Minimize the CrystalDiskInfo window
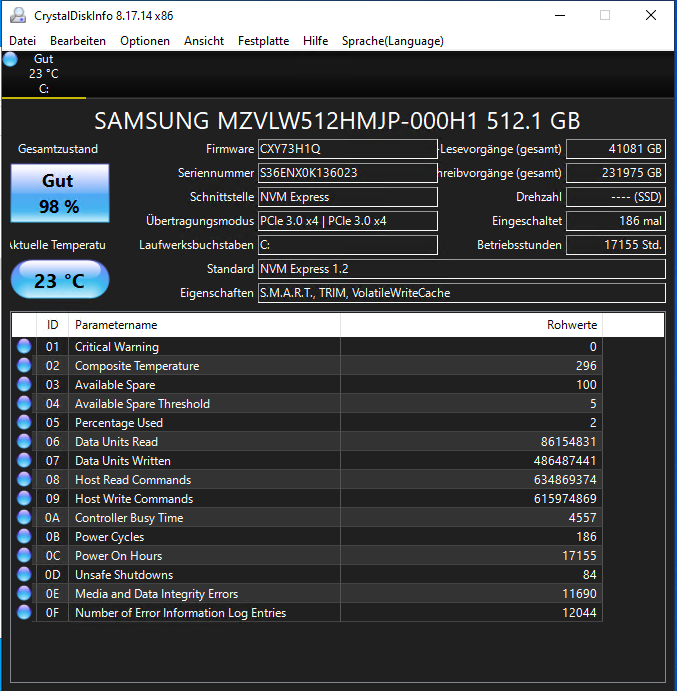The width and height of the screenshot is (677, 691). point(560,15)
